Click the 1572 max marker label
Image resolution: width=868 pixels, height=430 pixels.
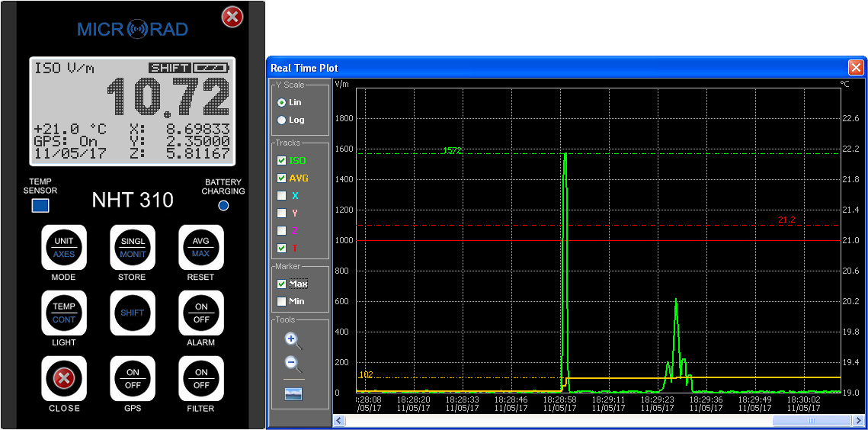pos(452,150)
